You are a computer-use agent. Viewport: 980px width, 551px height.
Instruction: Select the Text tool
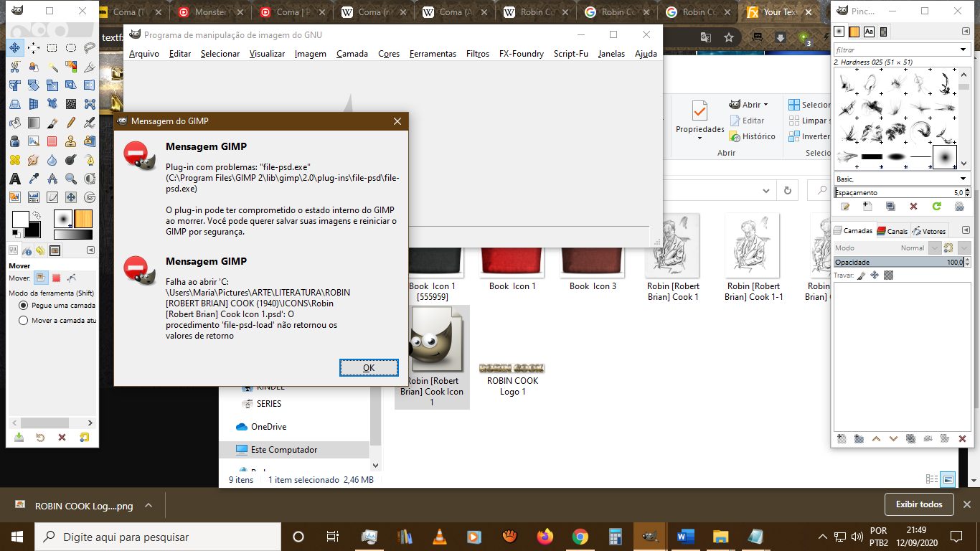(14, 179)
